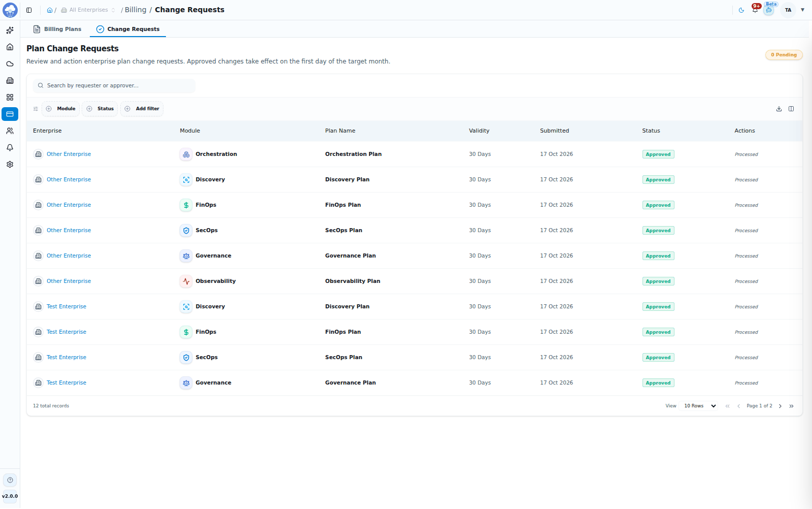Toggle the sidebar collapse icon
The width and height of the screenshot is (812, 509).
(29, 10)
